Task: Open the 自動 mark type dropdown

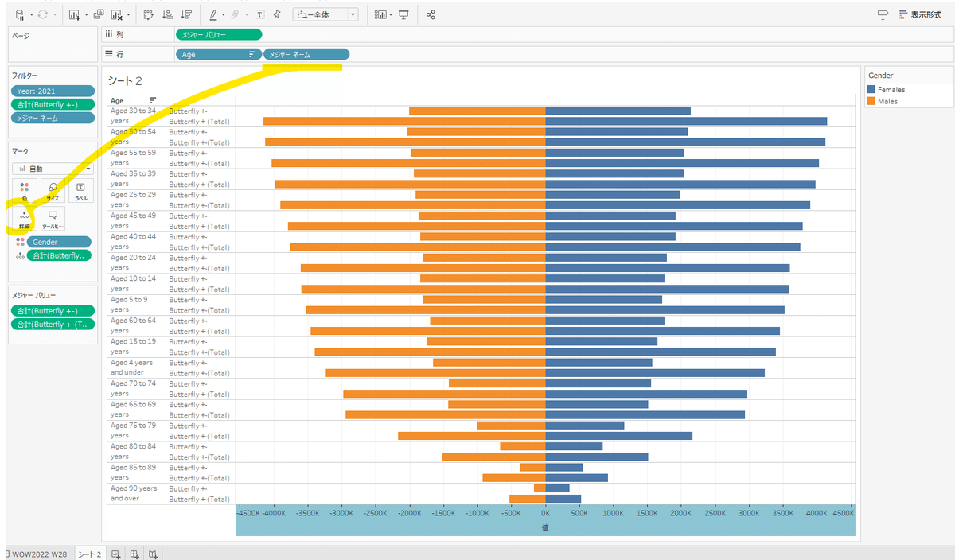Action: tap(53, 169)
